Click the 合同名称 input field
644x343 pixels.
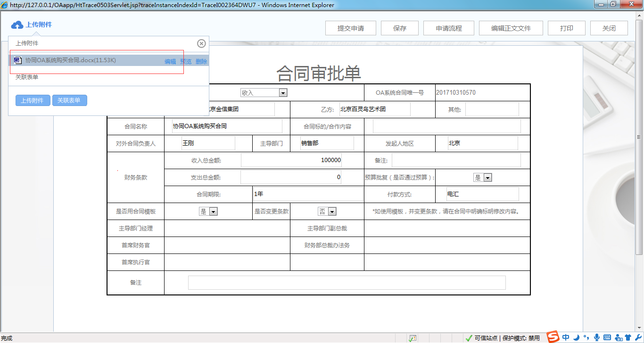[x=225, y=126]
